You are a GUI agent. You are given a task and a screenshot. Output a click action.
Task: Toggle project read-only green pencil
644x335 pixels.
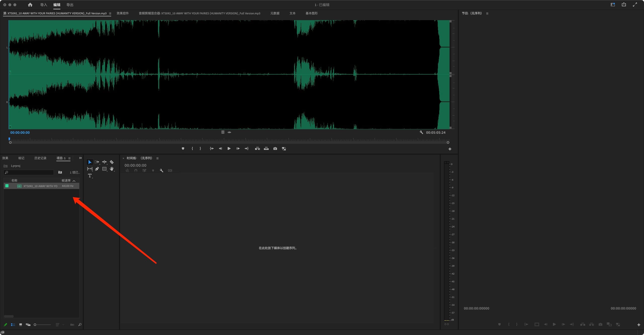[x=6, y=325]
